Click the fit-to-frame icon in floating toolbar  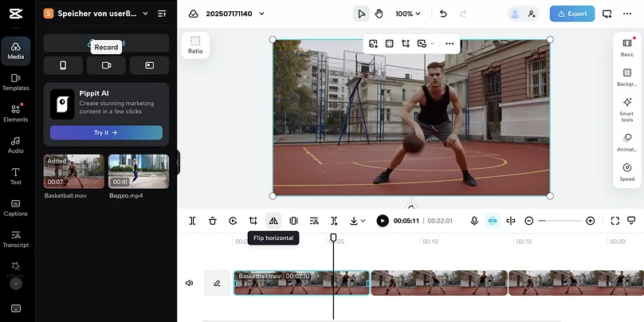click(x=390, y=44)
